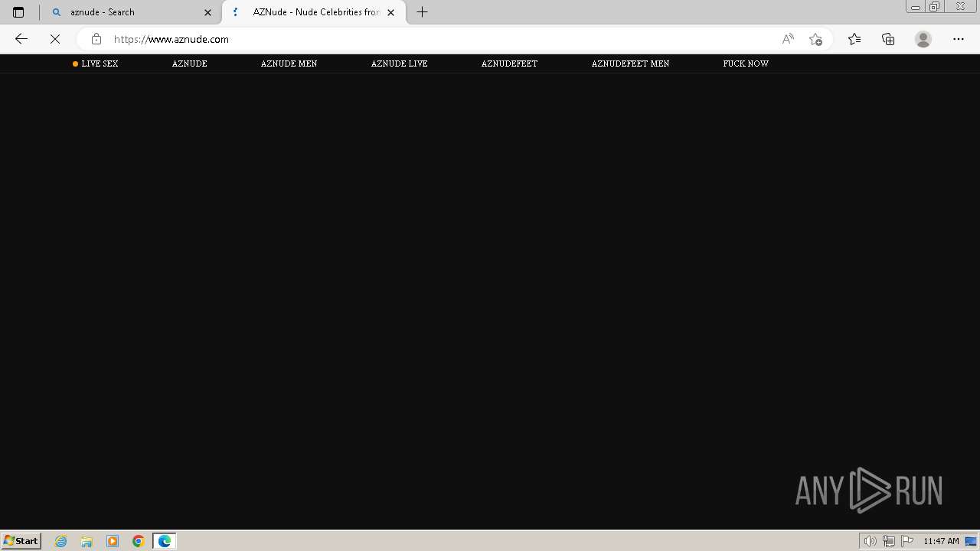View site information lock icon
The height and width of the screenshot is (551, 980).
coord(96,39)
